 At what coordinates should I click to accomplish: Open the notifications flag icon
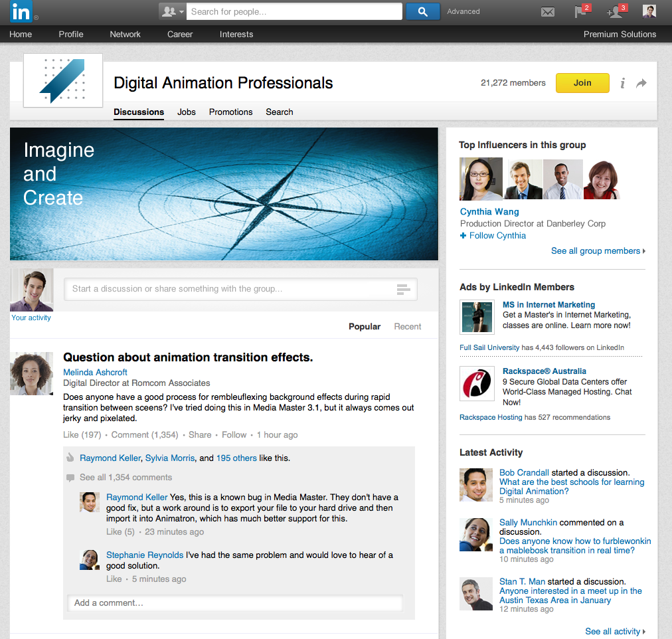[x=581, y=11]
